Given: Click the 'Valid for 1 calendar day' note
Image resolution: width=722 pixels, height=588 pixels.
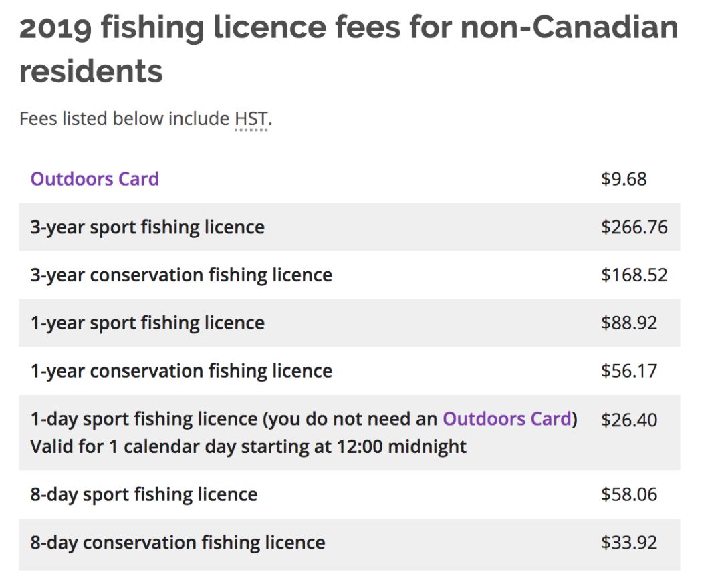Looking at the screenshot, I should tap(248, 446).
